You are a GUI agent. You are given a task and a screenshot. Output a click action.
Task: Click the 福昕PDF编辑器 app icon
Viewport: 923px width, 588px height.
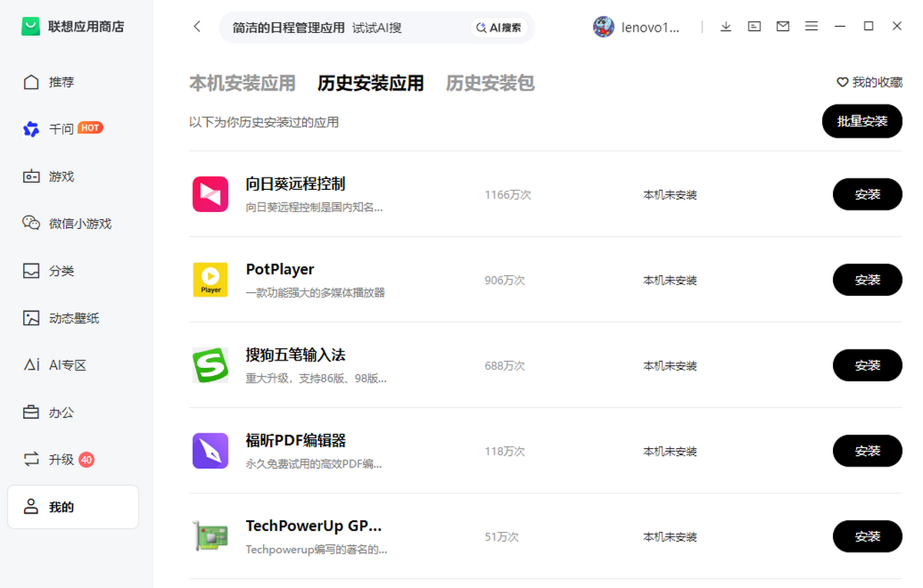(210, 451)
